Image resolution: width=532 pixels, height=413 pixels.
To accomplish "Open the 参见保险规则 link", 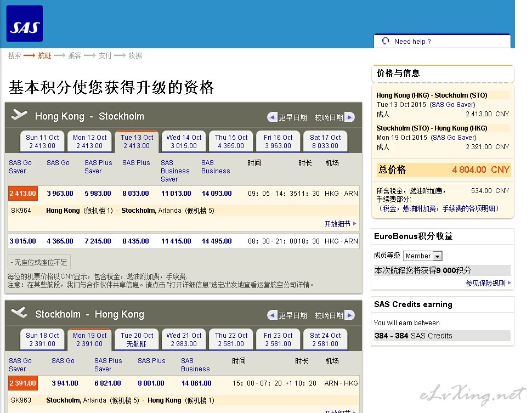I will point(488,283).
